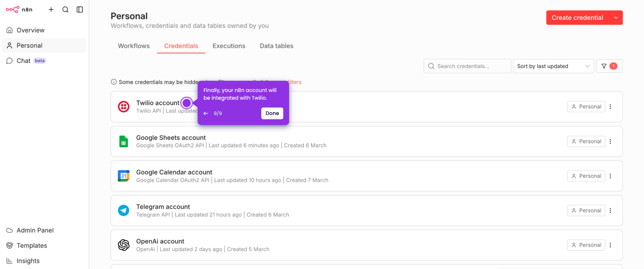Go back with the tour popup arrow
Viewport: 644px width, 269px height.
[x=206, y=113]
